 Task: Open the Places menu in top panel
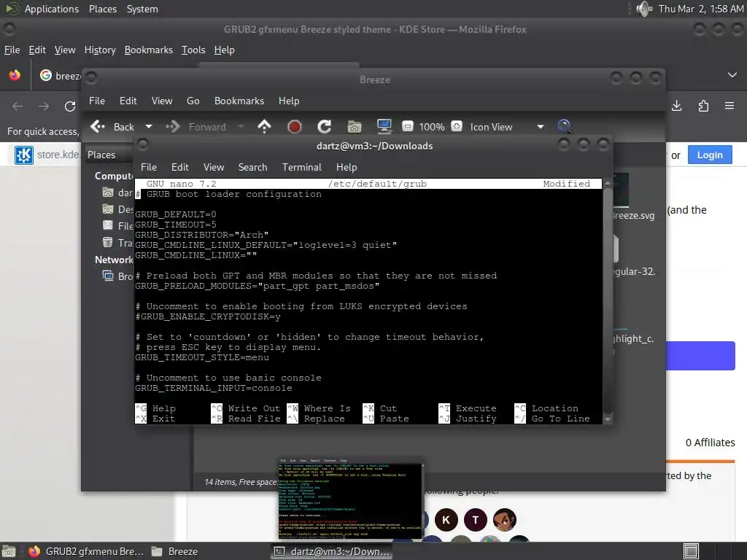[102, 9]
